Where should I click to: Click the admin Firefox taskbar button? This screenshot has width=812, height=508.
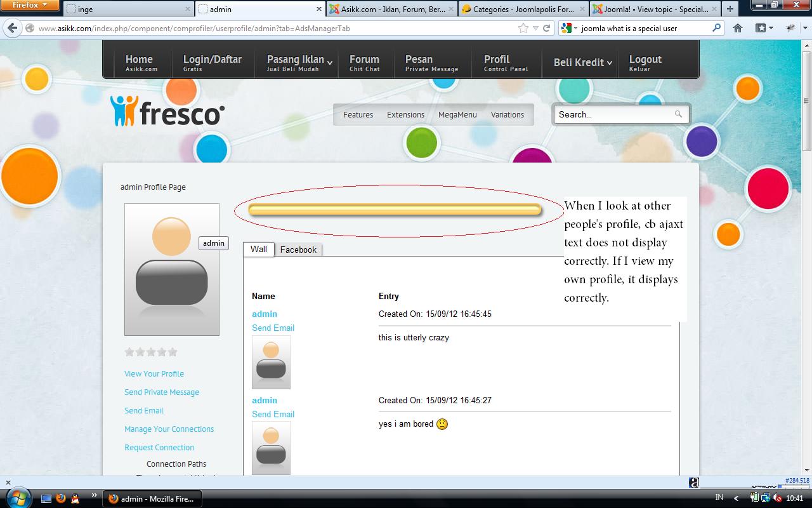[x=152, y=498]
